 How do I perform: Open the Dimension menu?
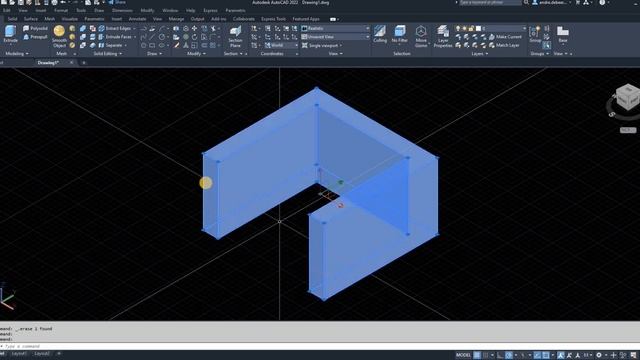(122, 11)
